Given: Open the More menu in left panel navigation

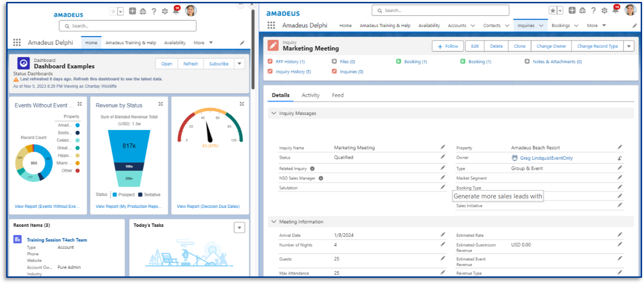Looking at the screenshot, I should pos(203,43).
